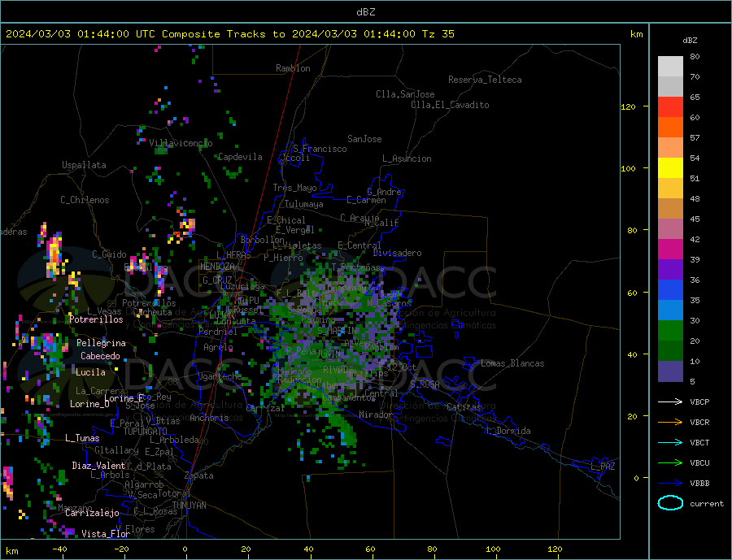Select the light gray 80 dBZ swatch
732x560 pixels.
click(670, 67)
